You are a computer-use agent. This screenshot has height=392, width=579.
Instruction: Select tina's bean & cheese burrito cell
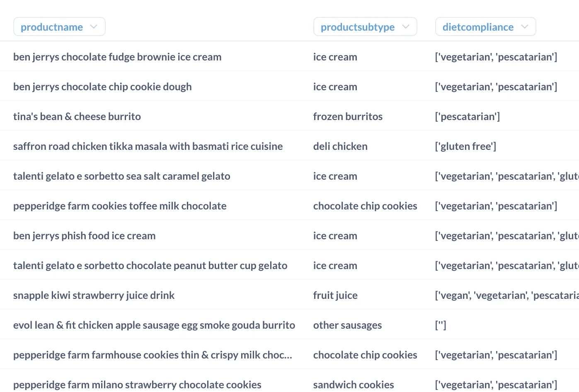click(x=77, y=116)
